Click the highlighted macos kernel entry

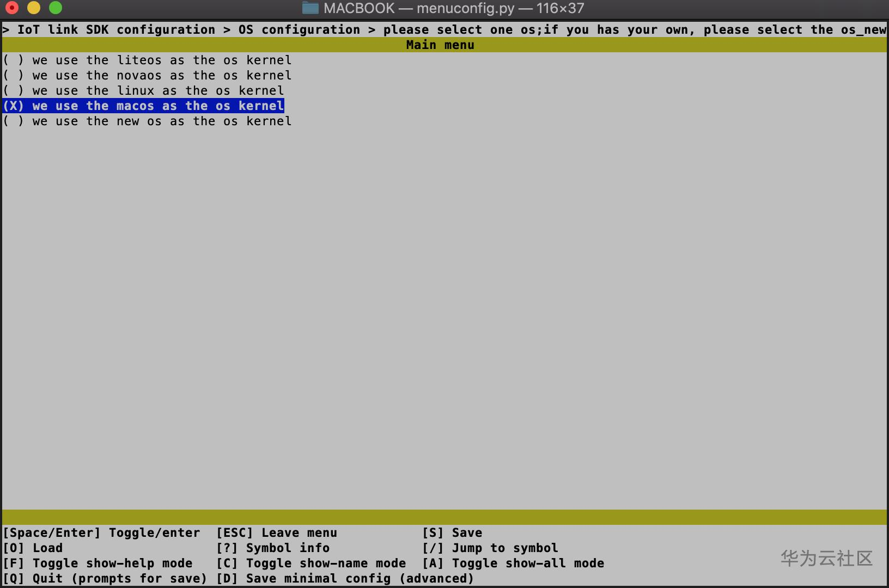tap(143, 106)
